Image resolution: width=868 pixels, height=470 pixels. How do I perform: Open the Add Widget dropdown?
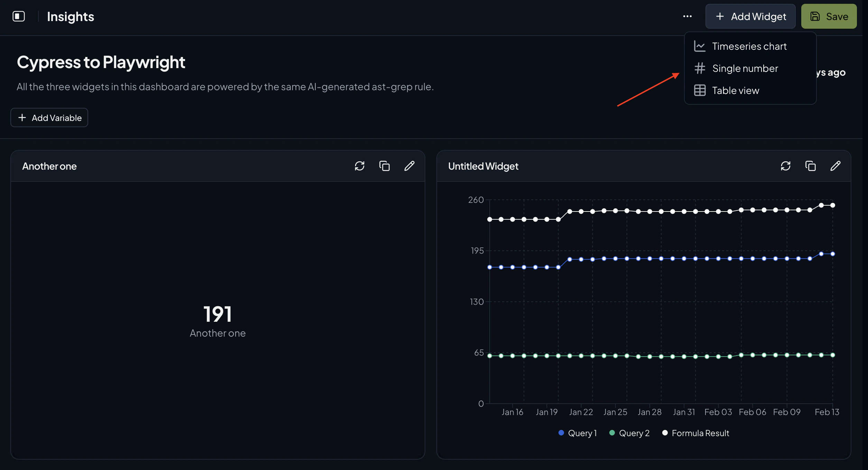pyautogui.click(x=750, y=16)
